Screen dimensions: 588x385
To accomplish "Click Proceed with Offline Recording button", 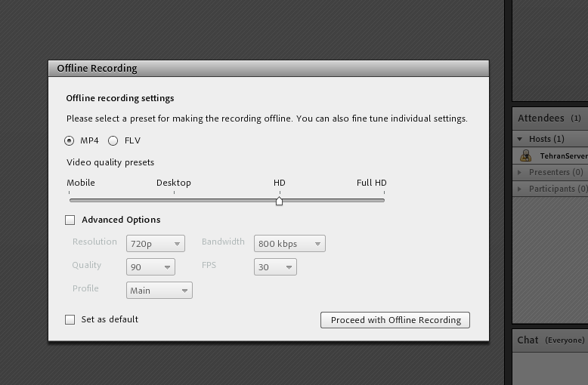I will [395, 320].
